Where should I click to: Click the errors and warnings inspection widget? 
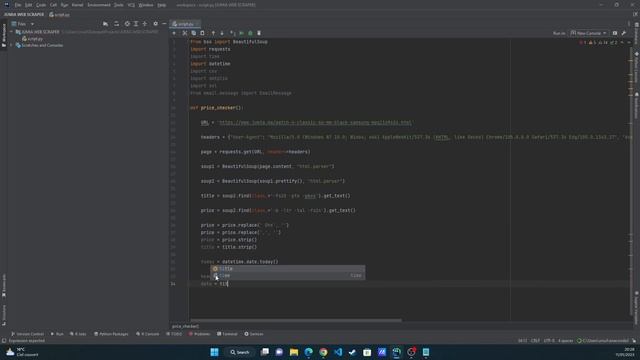[x=598, y=42]
